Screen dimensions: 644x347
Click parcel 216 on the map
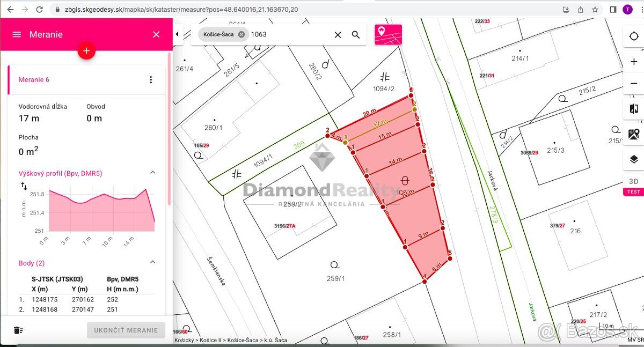tap(575, 231)
